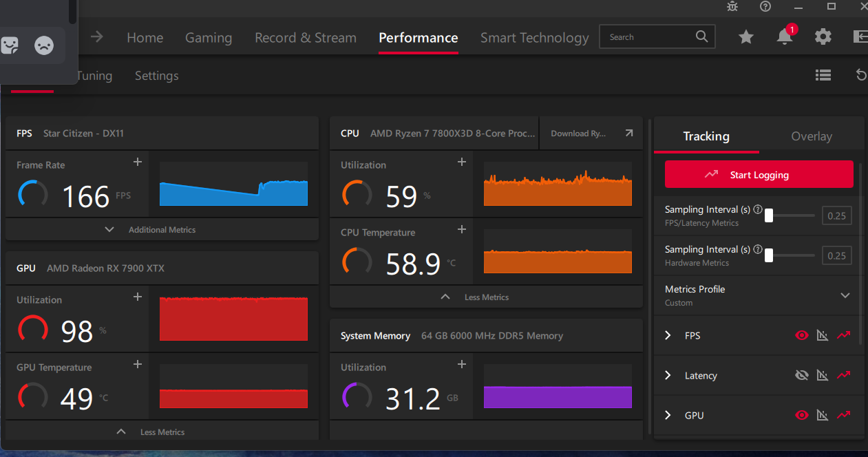Click the plus icon beside CPU Utilization
This screenshot has width=868, height=457.
tap(462, 162)
